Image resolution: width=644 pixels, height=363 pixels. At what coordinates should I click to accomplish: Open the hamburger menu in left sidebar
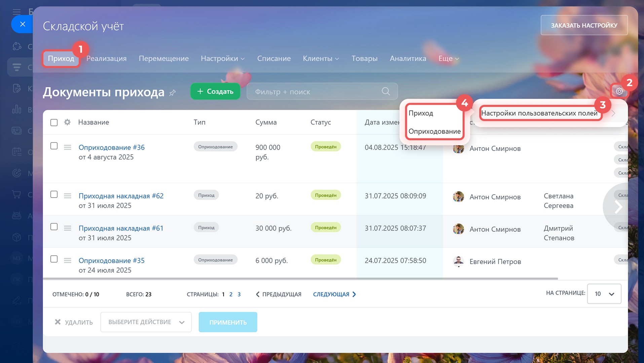16,12
